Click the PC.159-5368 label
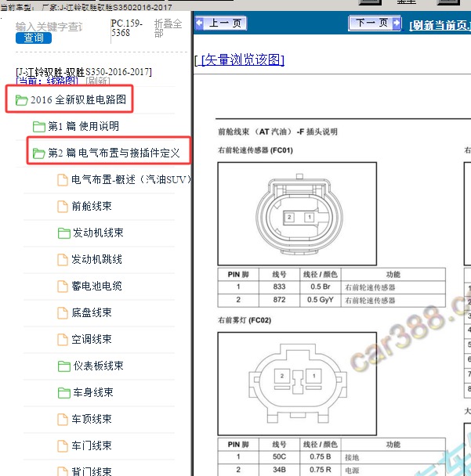471x476 pixels. (x=126, y=28)
